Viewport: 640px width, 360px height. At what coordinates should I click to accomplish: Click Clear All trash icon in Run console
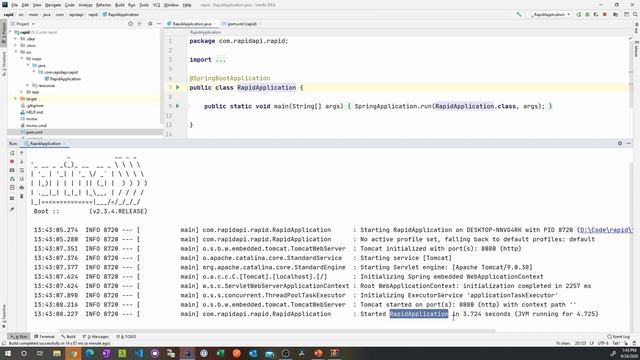point(22,196)
